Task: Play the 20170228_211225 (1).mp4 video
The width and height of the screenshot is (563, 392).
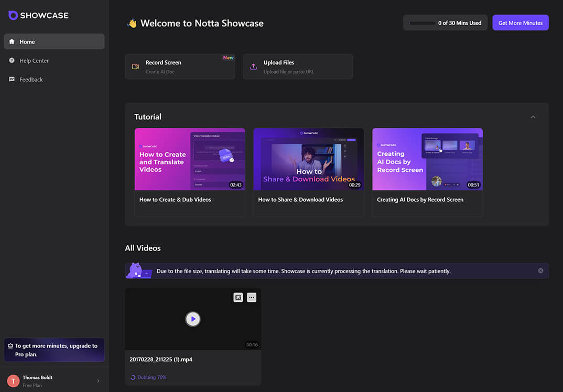Action: tap(193, 319)
